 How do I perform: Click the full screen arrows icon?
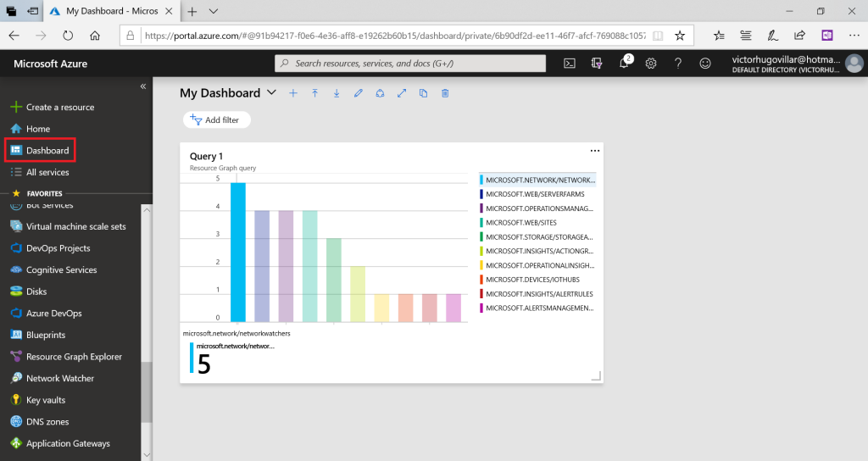(402, 93)
